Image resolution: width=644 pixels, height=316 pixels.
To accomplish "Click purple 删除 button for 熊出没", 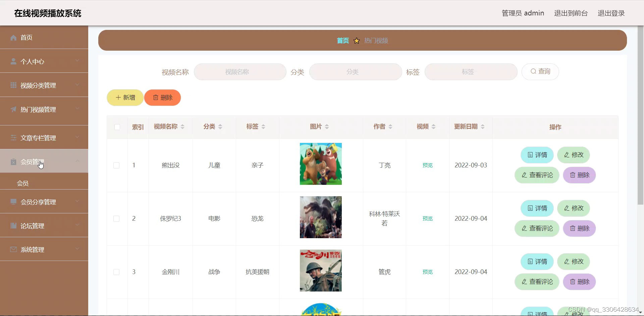I will 579,175.
